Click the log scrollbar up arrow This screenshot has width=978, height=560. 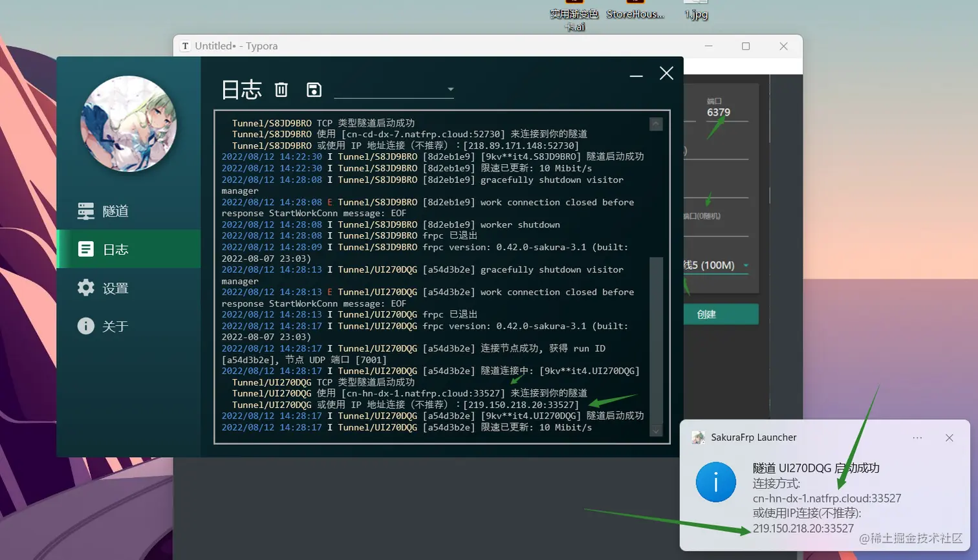656,124
